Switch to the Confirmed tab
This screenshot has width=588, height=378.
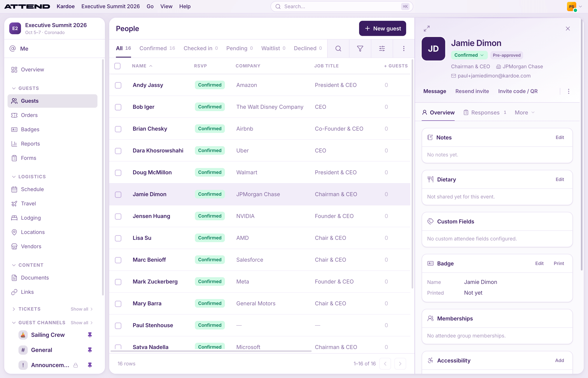157,48
